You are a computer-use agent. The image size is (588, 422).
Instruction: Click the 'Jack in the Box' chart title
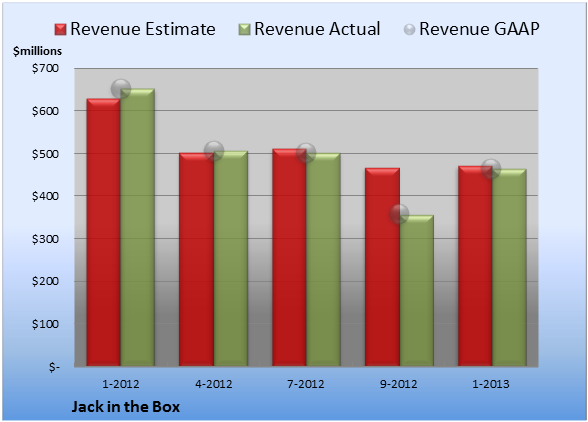pyautogui.click(x=126, y=407)
